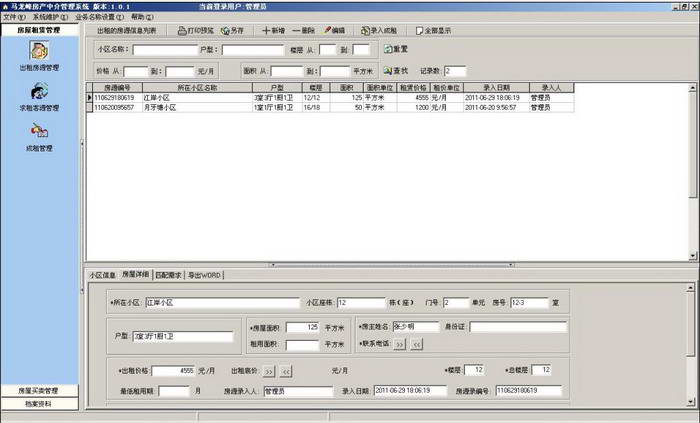Add a new record with 新增
Screen dimensions: 700x423
[273, 31]
